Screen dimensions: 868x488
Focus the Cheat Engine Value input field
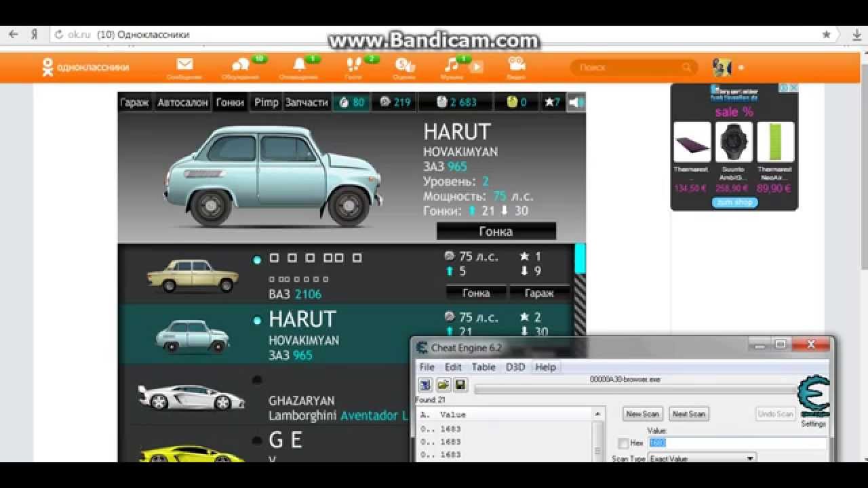(x=737, y=443)
